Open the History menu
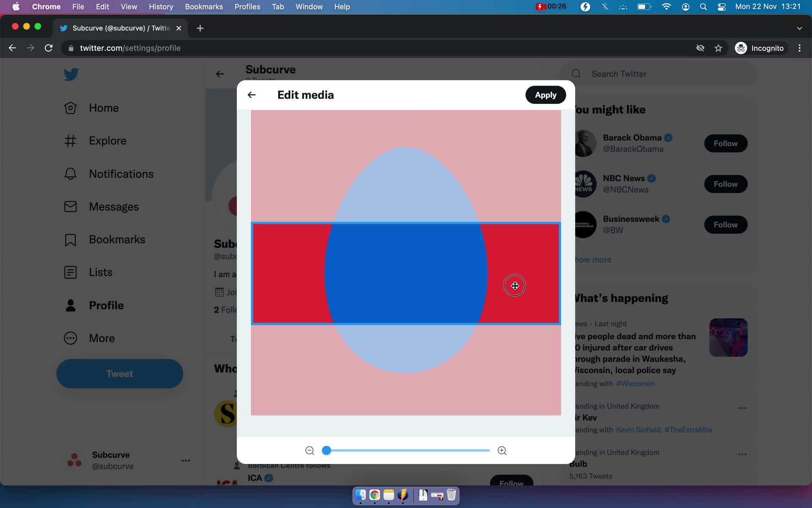 [161, 7]
